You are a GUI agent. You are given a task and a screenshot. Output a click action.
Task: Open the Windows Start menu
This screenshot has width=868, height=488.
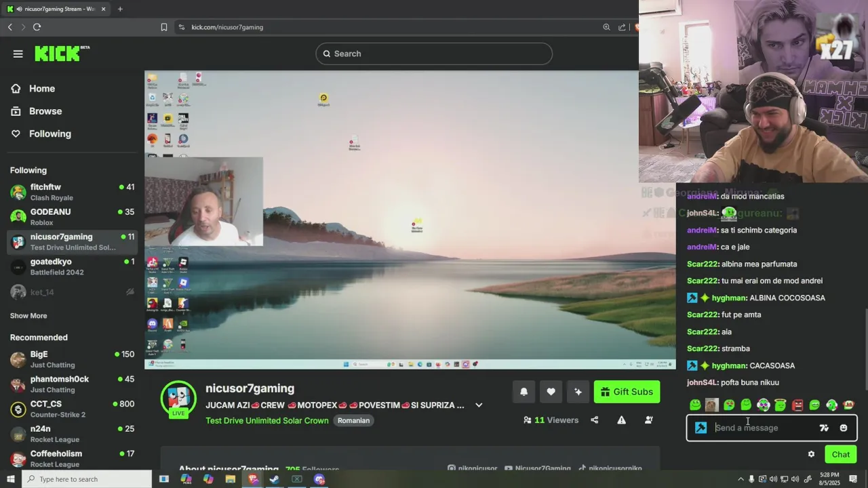10,479
